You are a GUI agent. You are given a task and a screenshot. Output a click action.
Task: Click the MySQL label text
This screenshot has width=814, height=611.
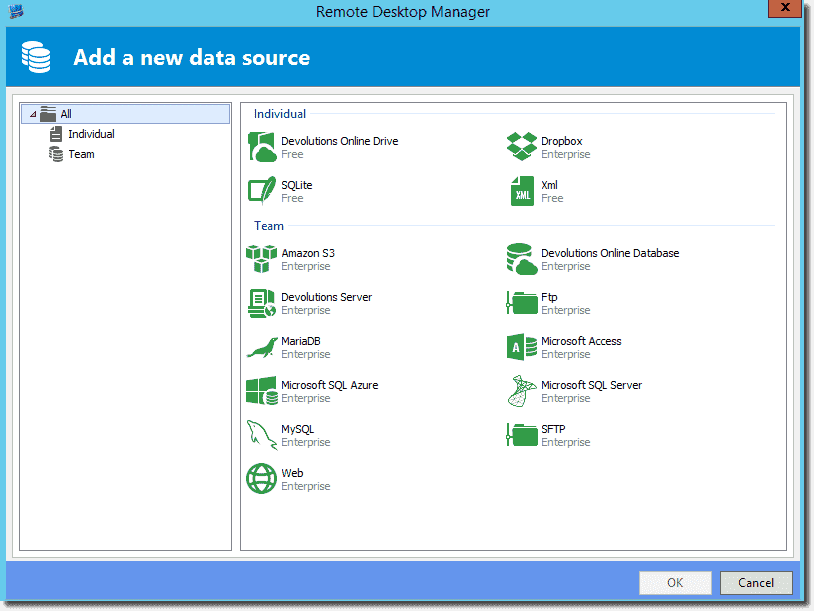tap(297, 429)
